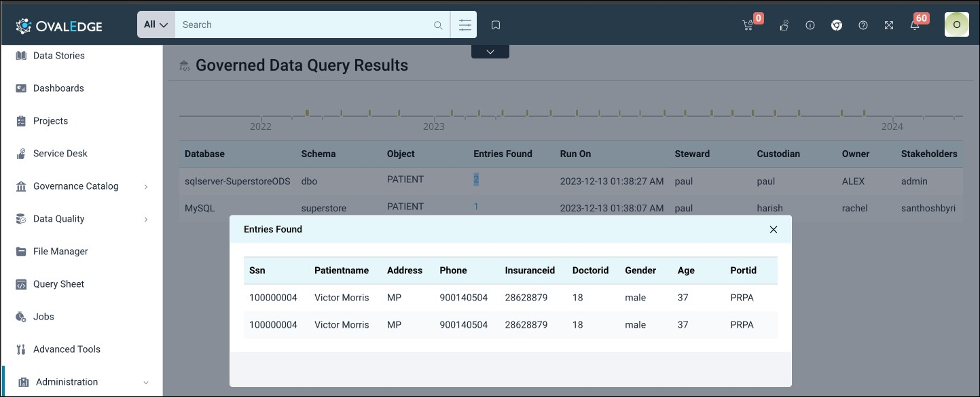Click the 2024 label on timeline
This screenshot has height=397, width=980.
892,126
